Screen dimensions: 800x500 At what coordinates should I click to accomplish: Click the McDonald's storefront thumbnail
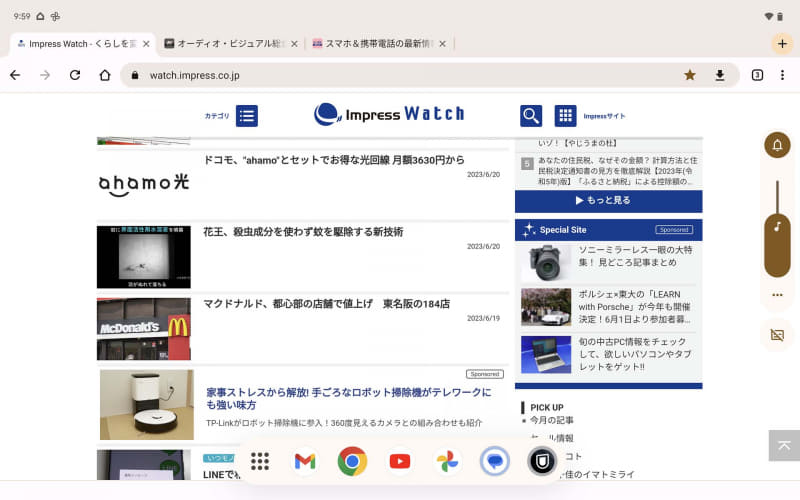[x=143, y=329]
